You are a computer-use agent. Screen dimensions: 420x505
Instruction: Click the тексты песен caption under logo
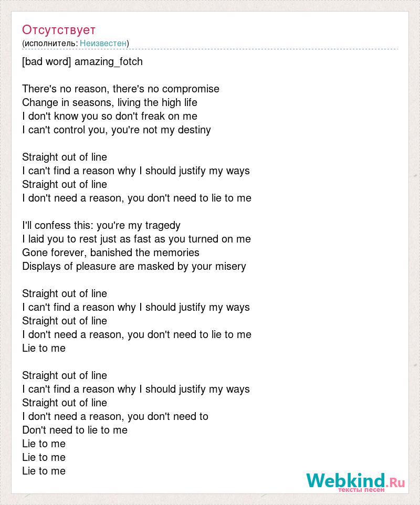point(361,490)
